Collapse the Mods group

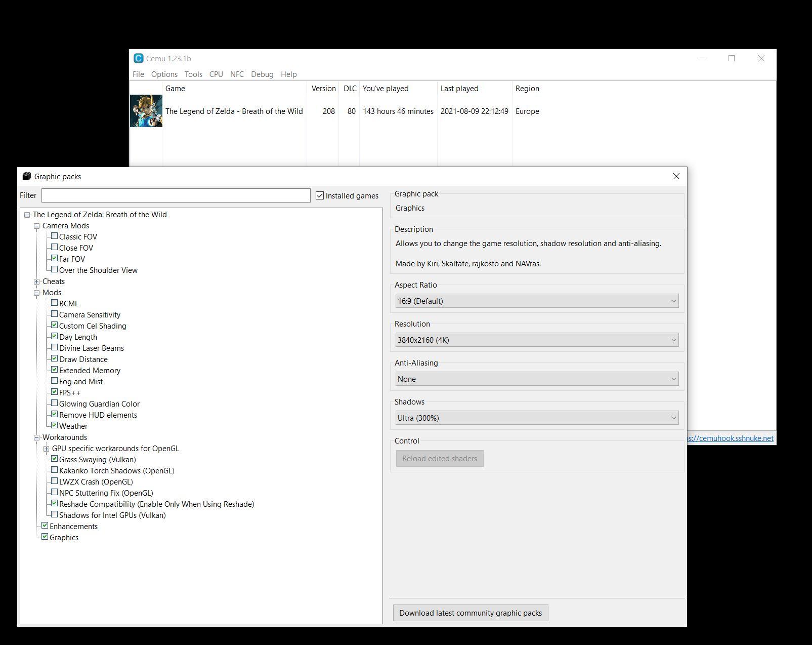(37, 293)
